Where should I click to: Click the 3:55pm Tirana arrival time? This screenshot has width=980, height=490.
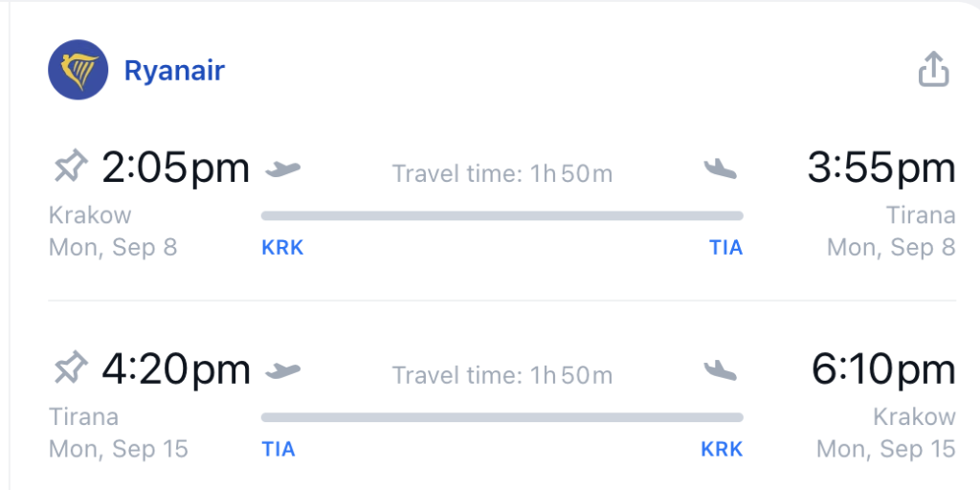[881, 167]
